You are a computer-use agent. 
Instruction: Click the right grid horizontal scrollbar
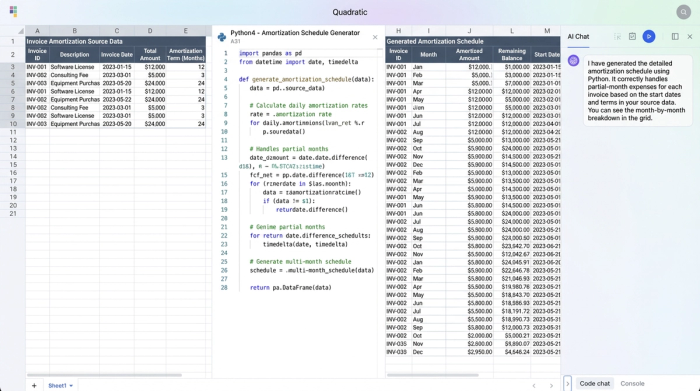(433, 375)
